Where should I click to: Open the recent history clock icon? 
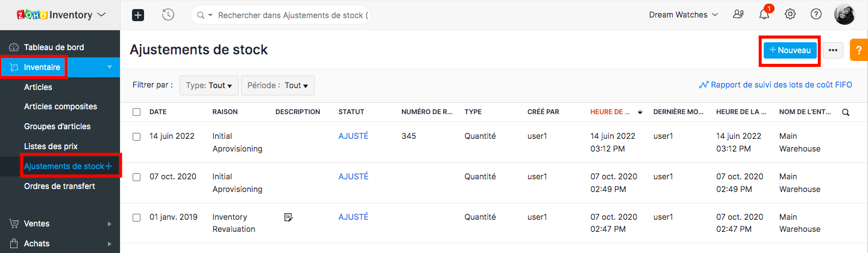pyautogui.click(x=168, y=15)
